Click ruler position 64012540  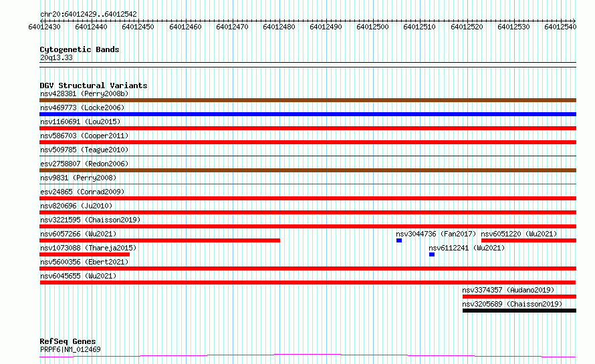pyautogui.click(x=560, y=27)
